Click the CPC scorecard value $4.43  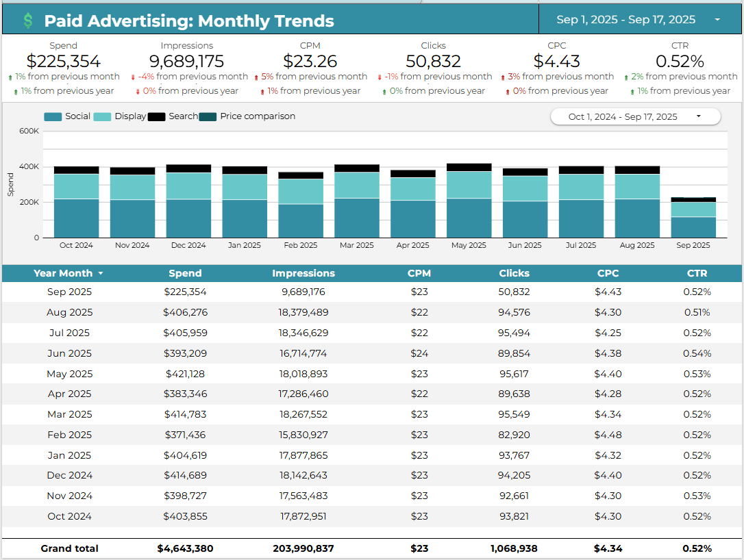[556, 61]
